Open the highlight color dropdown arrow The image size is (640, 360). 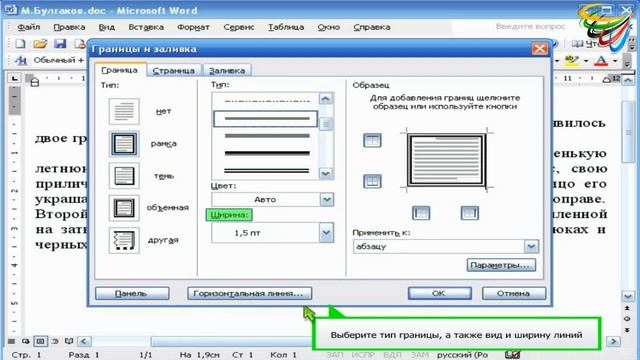(x=586, y=61)
